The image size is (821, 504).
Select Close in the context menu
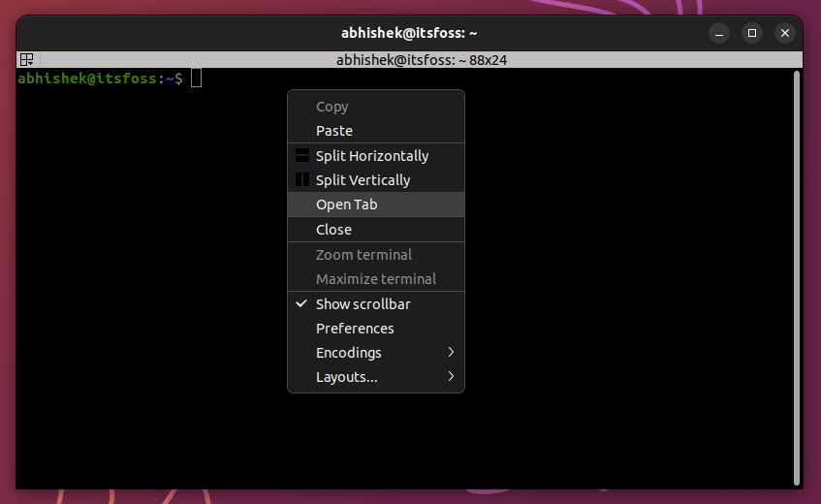tap(333, 230)
